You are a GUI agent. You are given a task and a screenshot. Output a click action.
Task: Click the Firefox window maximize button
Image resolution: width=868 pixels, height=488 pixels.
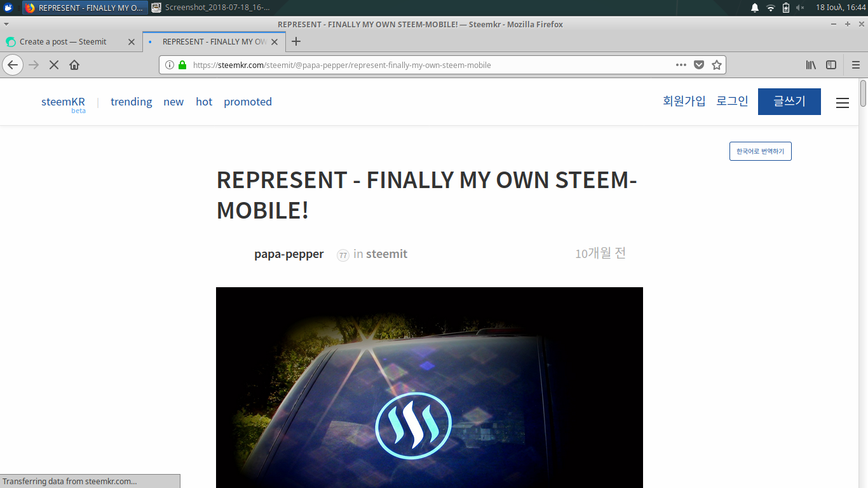[847, 24]
